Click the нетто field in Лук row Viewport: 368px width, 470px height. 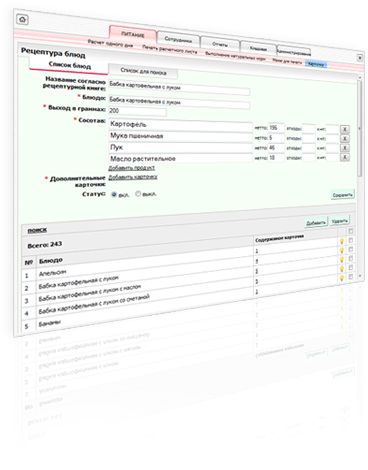coord(276,147)
